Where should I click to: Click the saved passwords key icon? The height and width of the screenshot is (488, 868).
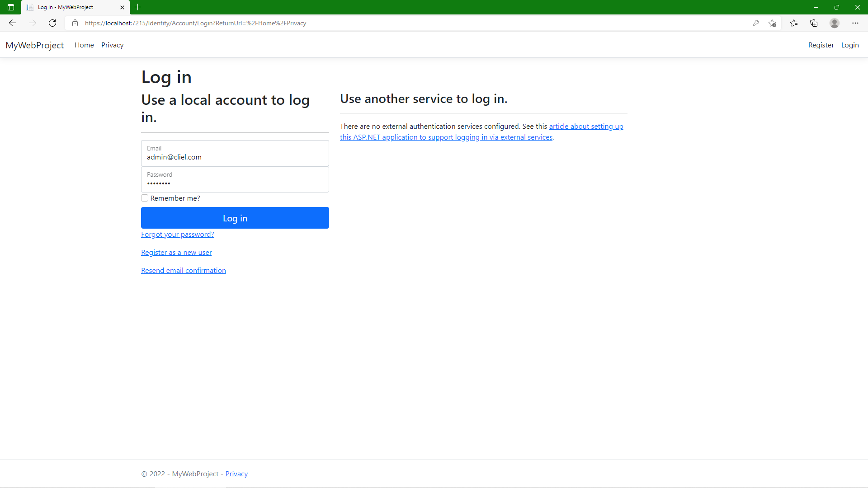coord(755,23)
